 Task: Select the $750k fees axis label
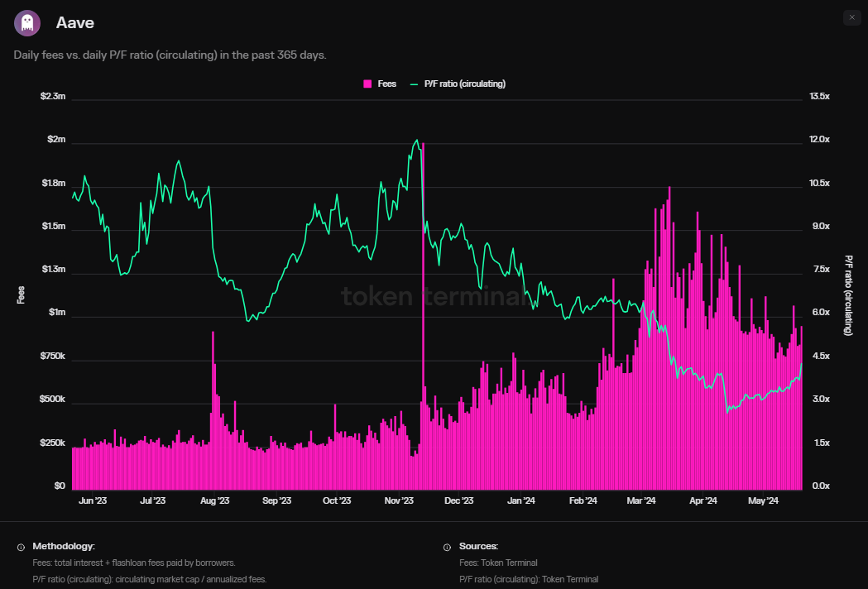(53, 357)
